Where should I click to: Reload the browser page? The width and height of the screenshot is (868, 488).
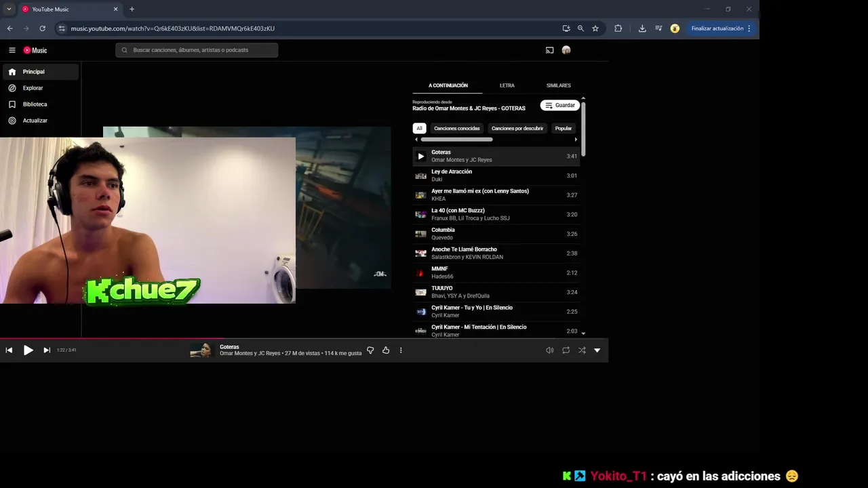pyautogui.click(x=42, y=28)
